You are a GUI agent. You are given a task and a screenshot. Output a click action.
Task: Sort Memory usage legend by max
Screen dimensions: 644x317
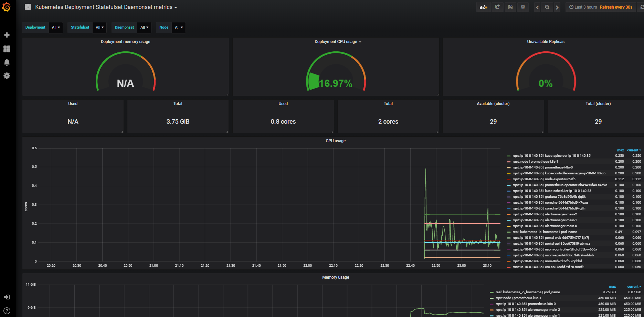pos(612,287)
